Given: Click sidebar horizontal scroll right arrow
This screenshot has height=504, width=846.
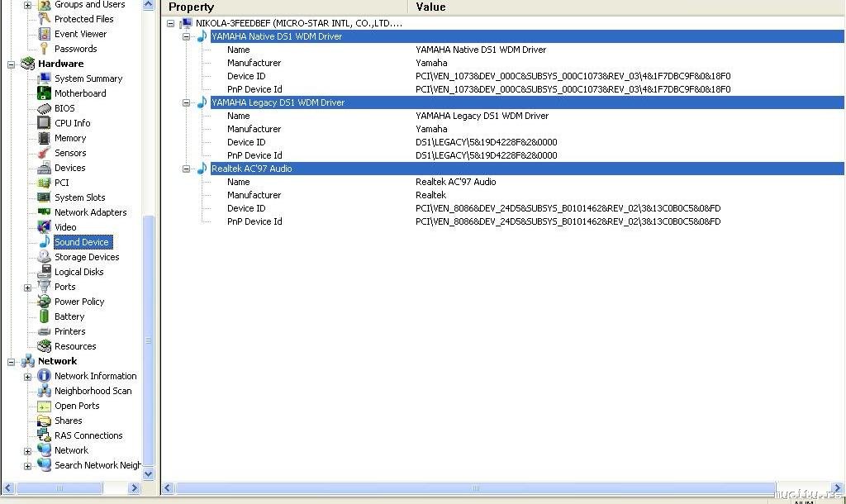Looking at the screenshot, I should [x=135, y=487].
